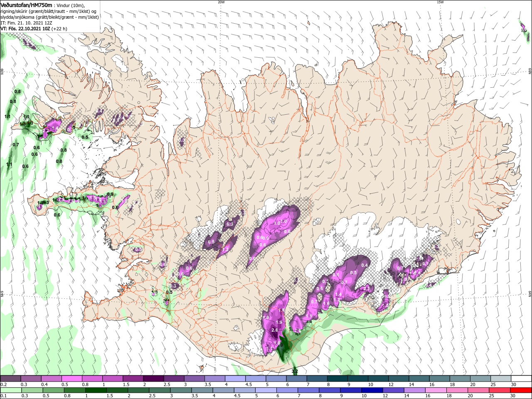Click the '64N' latitude label on the right edge
The image size is (532, 399).
coord(530,294)
